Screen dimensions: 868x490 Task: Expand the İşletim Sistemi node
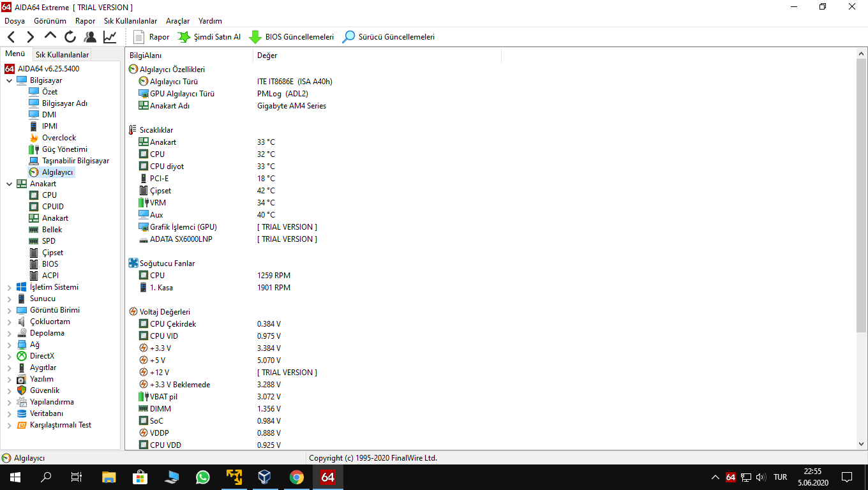click(9, 287)
